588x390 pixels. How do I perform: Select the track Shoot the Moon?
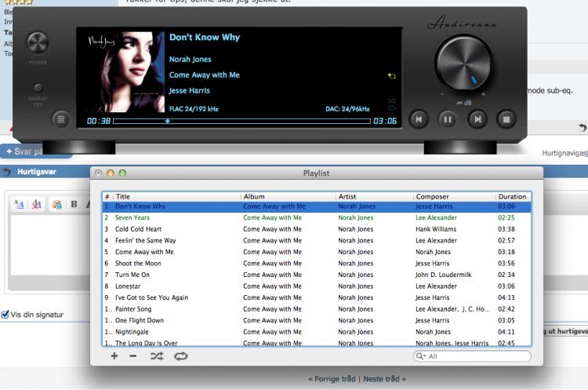point(317,264)
